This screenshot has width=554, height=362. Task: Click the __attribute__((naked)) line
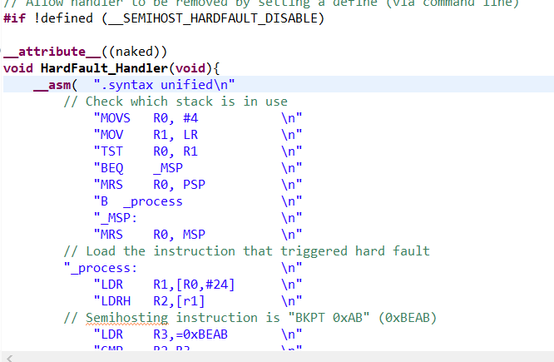(85, 52)
